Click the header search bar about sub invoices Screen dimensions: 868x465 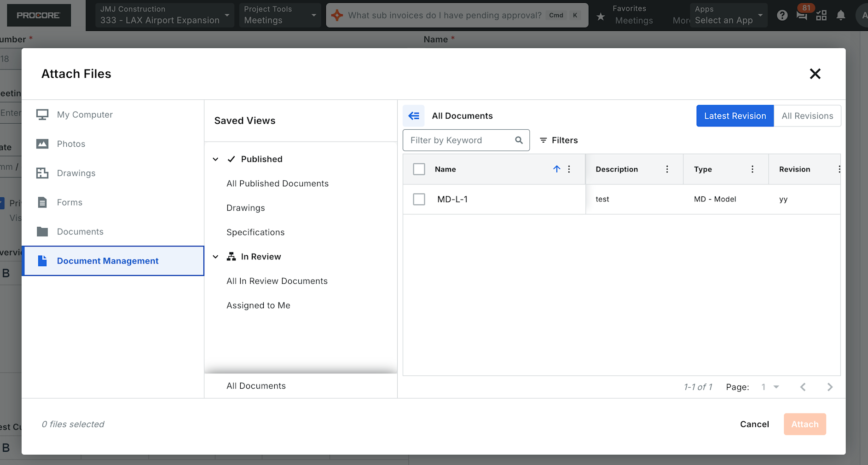point(457,15)
